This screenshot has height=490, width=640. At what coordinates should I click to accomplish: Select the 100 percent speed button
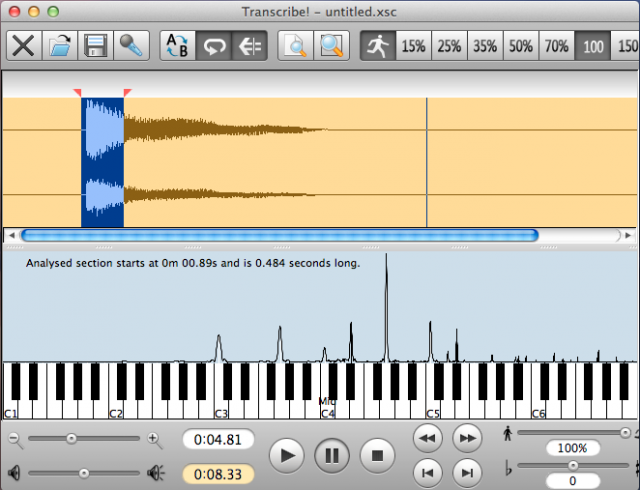[594, 47]
